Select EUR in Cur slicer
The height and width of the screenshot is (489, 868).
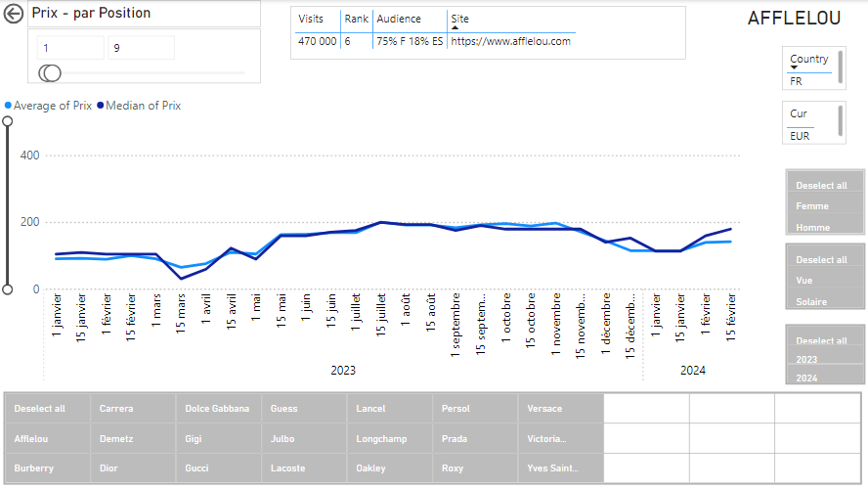pos(800,136)
